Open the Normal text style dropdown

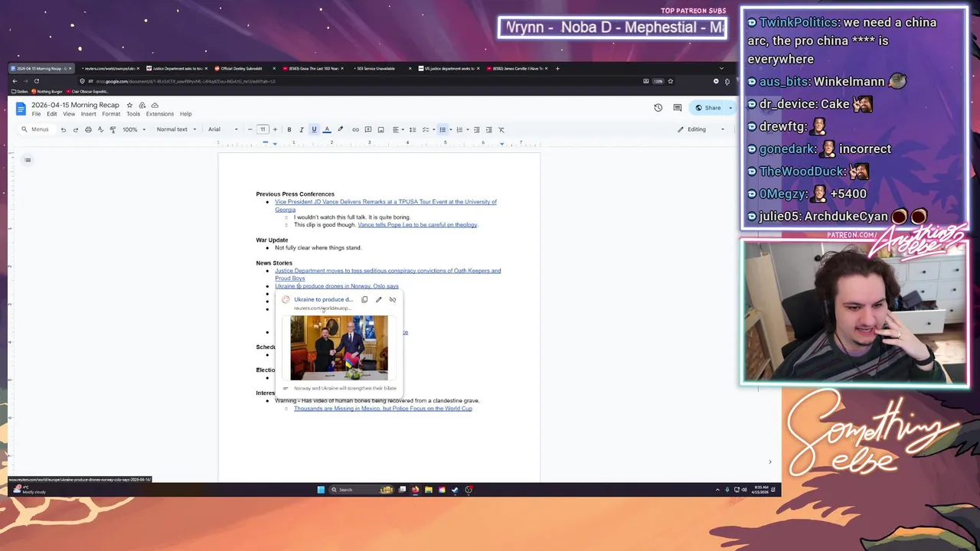click(x=176, y=129)
